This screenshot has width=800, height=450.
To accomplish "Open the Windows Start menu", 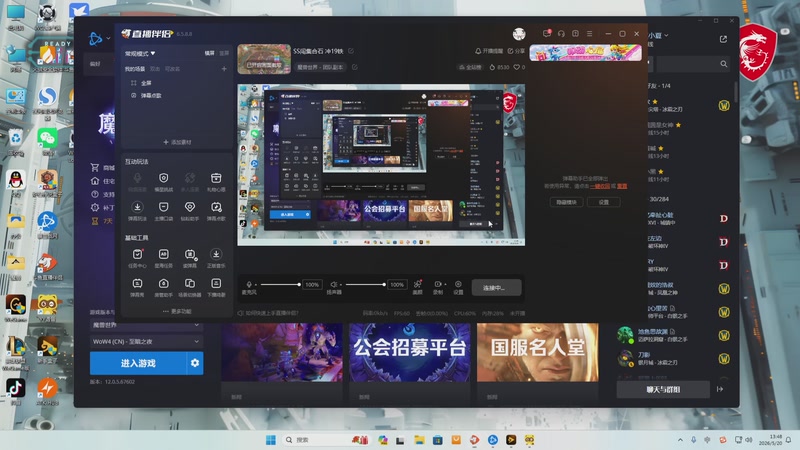I will pos(271,440).
